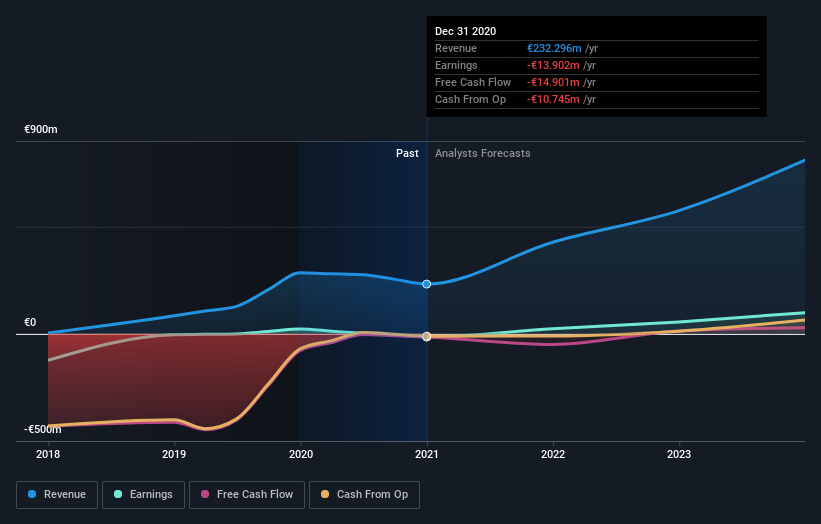Click the Free Cash Flow row label in tooltip

point(473,82)
